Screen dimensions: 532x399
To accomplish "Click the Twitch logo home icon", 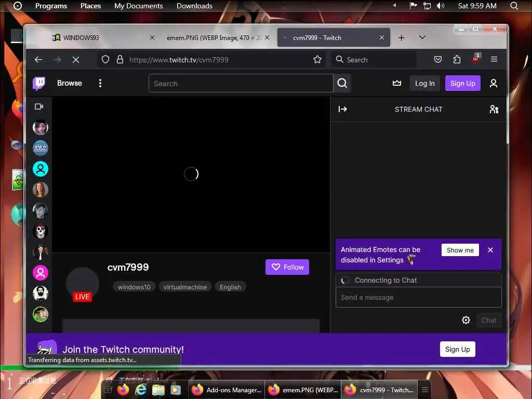I will click(39, 83).
